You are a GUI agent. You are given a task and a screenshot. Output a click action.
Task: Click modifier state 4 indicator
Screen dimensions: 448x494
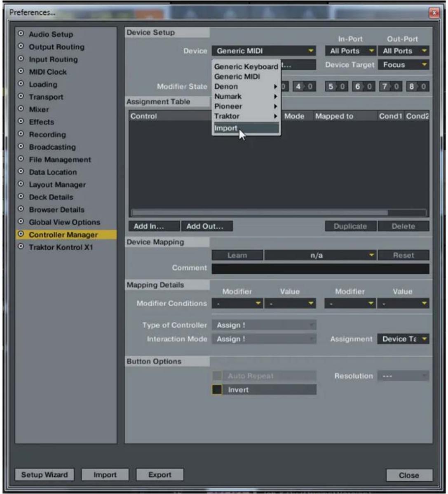coord(304,86)
